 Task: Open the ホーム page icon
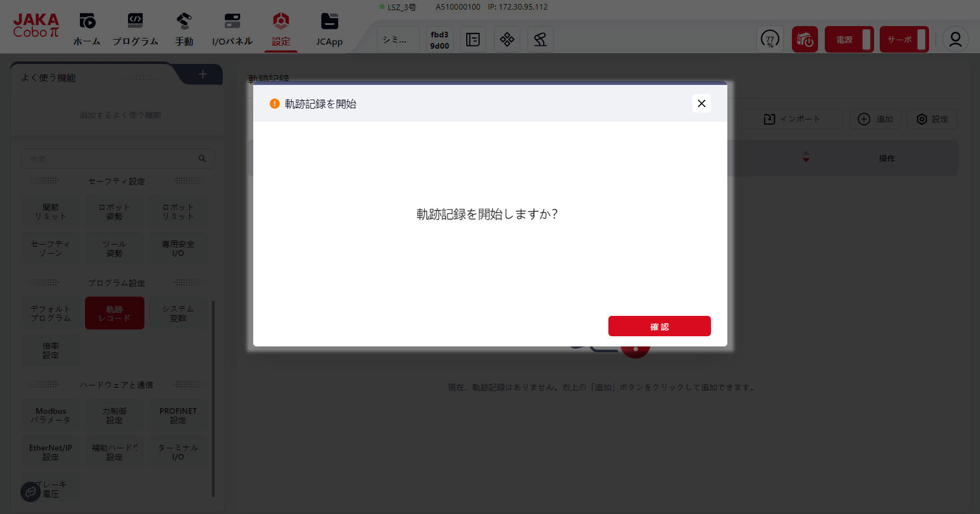pyautogui.click(x=87, y=22)
